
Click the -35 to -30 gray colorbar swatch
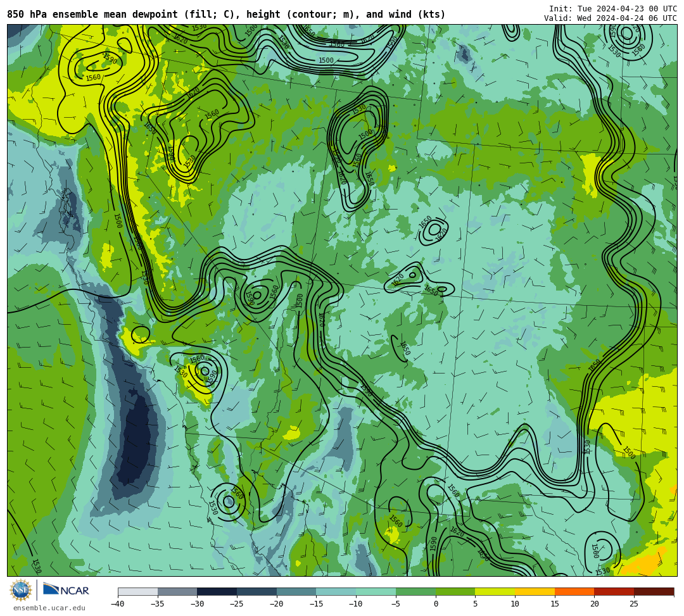[177, 591]
